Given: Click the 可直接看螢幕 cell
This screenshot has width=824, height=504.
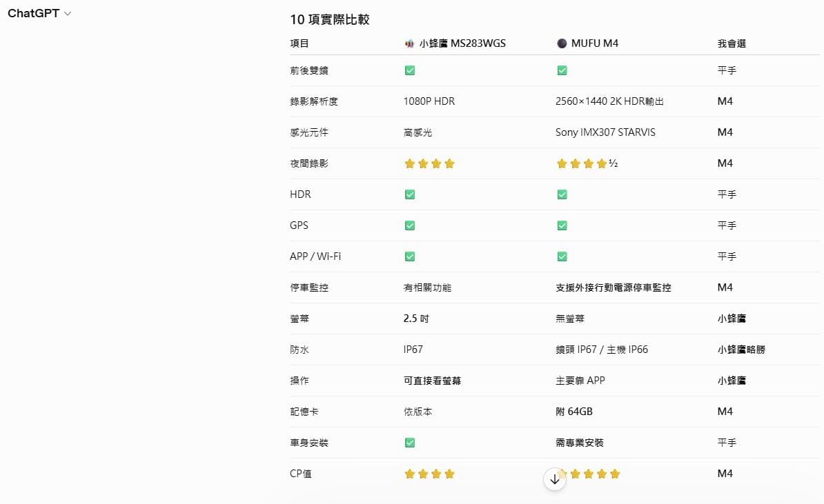Looking at the screenshot, I should click(x=432, y=381).
